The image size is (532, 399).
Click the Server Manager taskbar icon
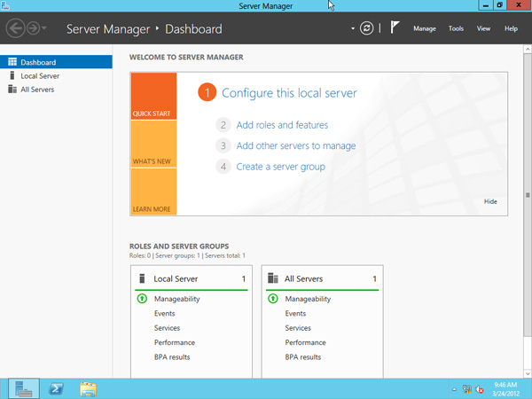[x=24, y=389]
